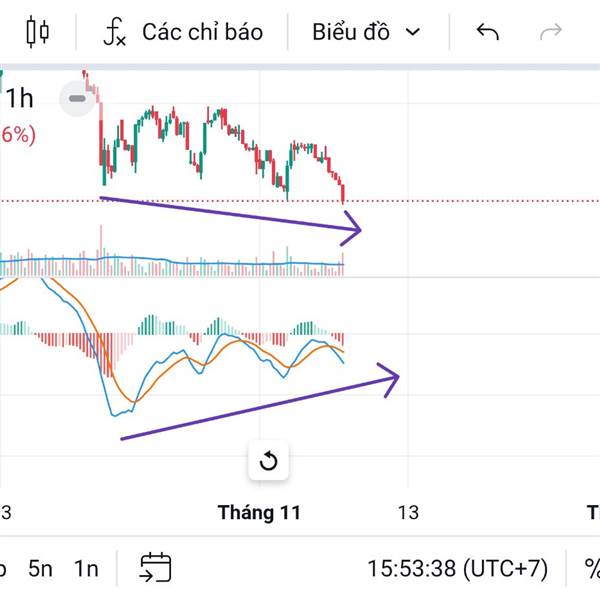Undo the last chart action
600x600 pixels.
tap(487, 32)
